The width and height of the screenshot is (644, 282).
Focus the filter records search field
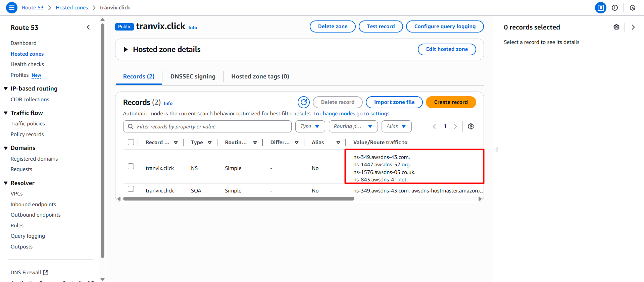(x=211, y=126)
